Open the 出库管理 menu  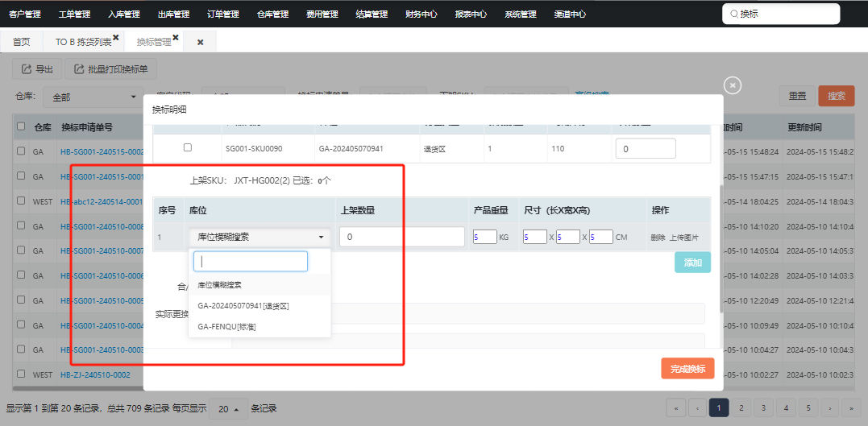(174, 14)
